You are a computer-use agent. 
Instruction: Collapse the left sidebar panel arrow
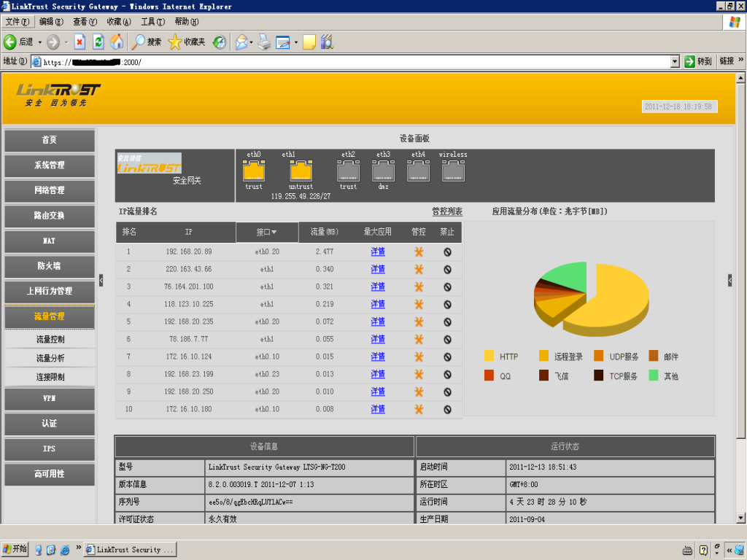[x=101, y=280]
